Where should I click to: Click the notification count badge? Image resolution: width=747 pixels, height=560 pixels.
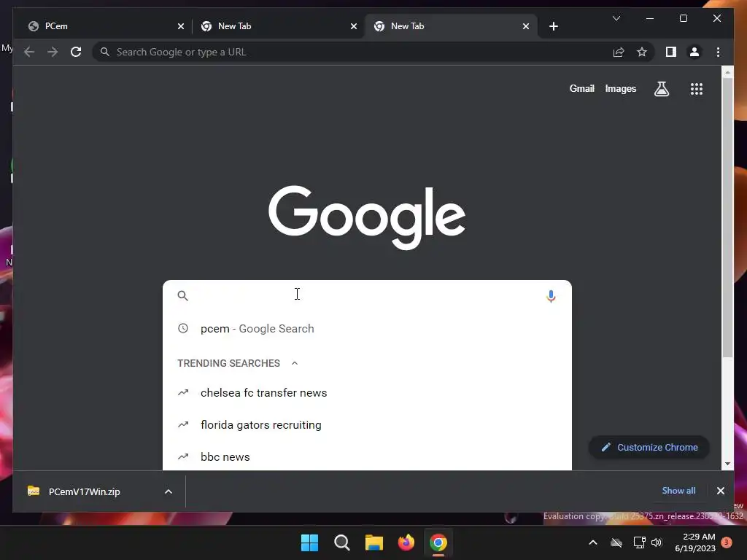pos(726,542)
